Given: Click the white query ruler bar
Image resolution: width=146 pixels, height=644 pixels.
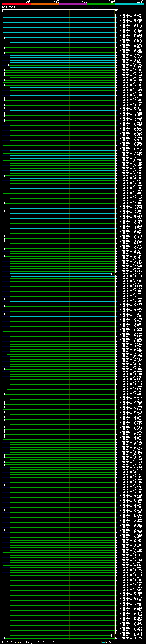Looking at the screenshot, I should tap(60, 9).
